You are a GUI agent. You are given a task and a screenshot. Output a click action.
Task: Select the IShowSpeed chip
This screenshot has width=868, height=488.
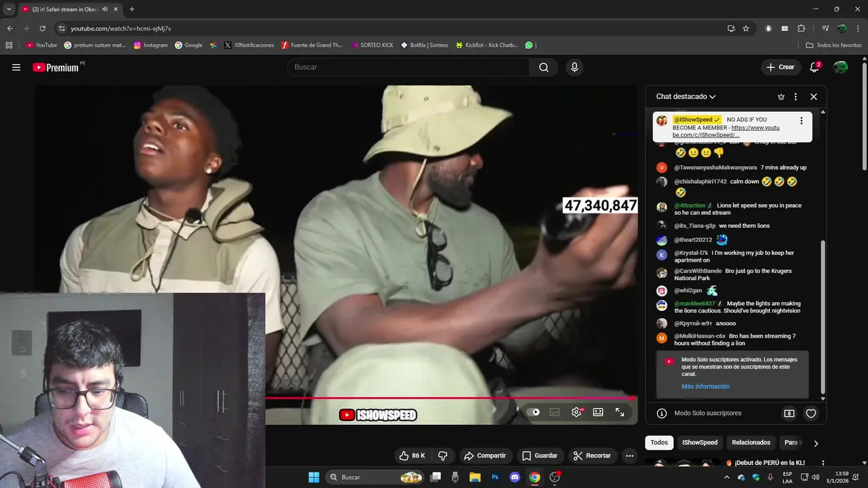point(700,443)
